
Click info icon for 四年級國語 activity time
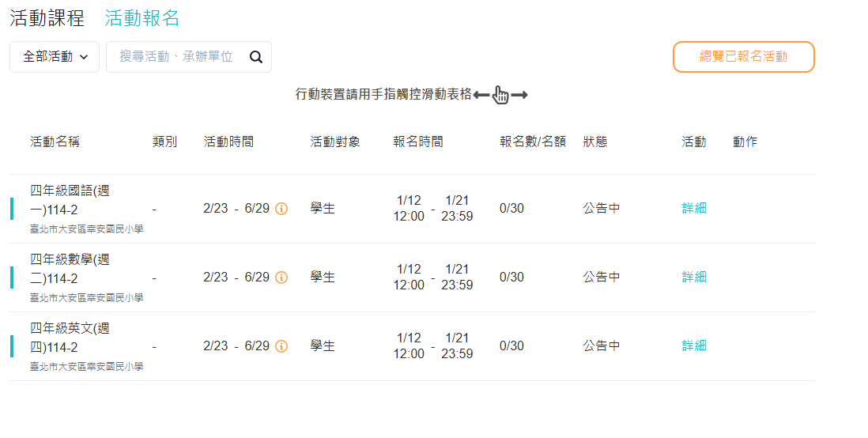tap(281, 209)
